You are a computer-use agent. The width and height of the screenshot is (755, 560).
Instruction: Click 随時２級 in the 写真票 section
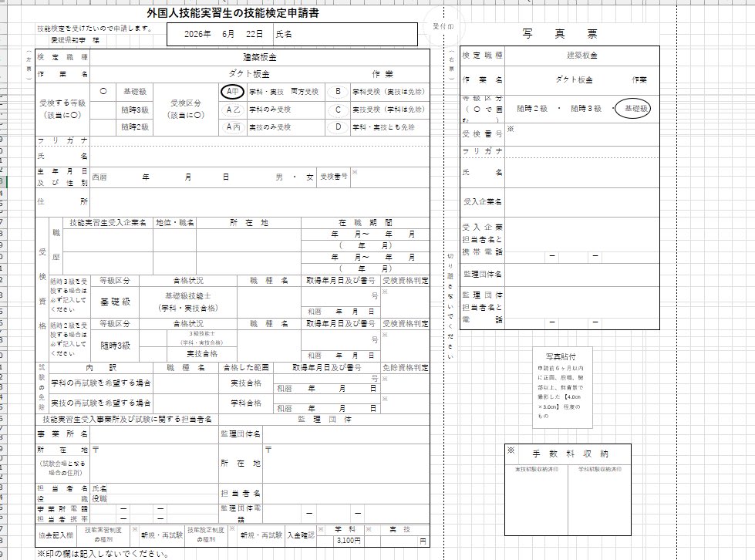(532, 109)
